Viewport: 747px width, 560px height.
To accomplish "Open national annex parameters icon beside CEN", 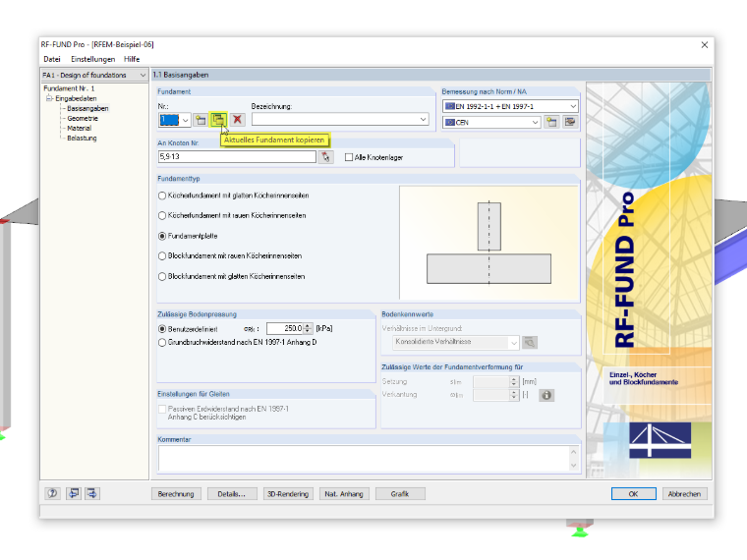I will click(x=570, y=123).
